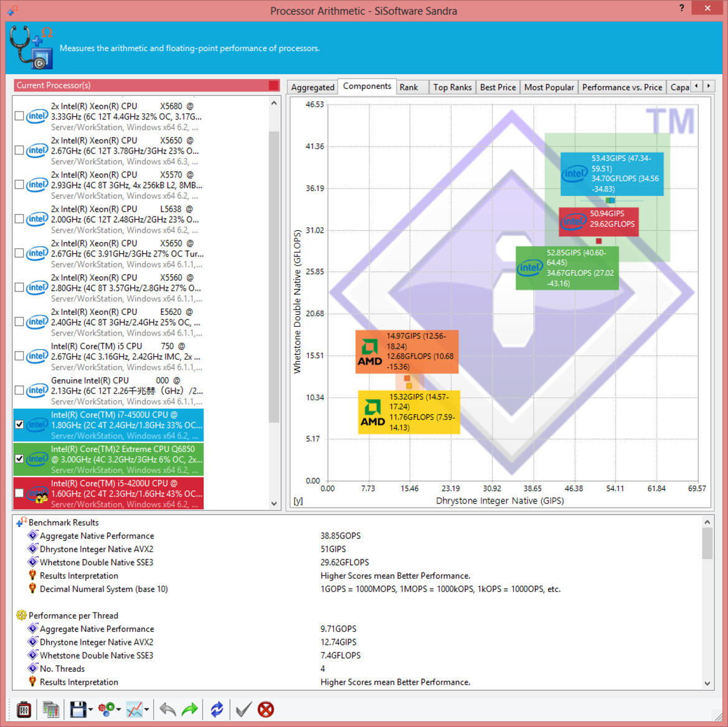Click Intel logo on red 50.94GIPS chart label
This screenshot has height=727, width=728.
tap(574, 222)
